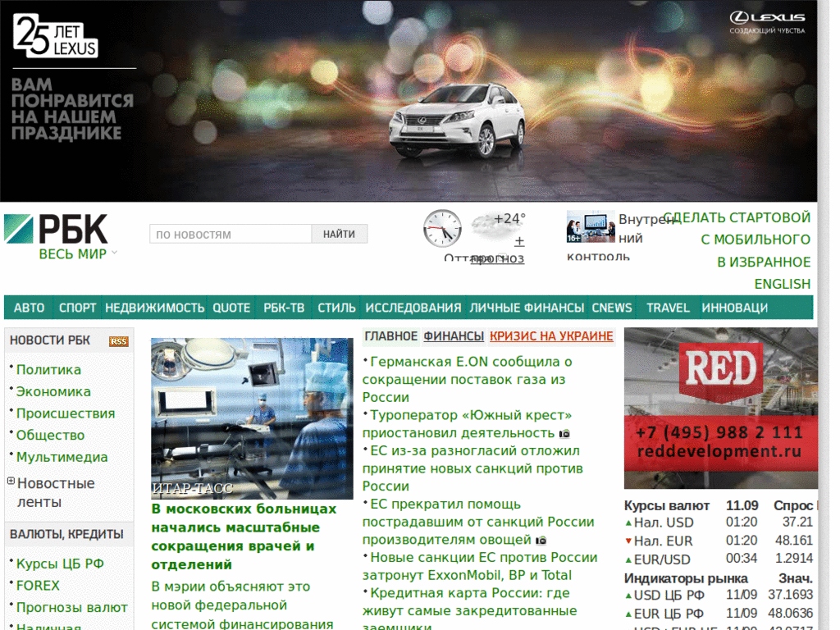Click the НАЙТИ search button
The image size is (840, 630).
339,234
